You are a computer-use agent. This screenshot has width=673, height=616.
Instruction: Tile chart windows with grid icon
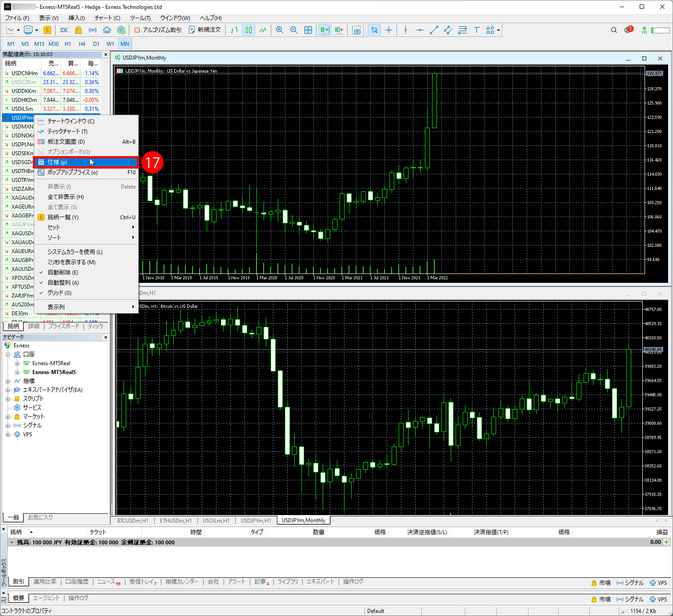point(308,30)
